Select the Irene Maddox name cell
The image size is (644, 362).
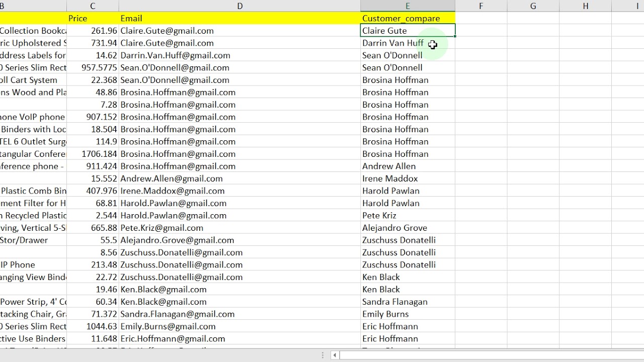pos(408,178)
